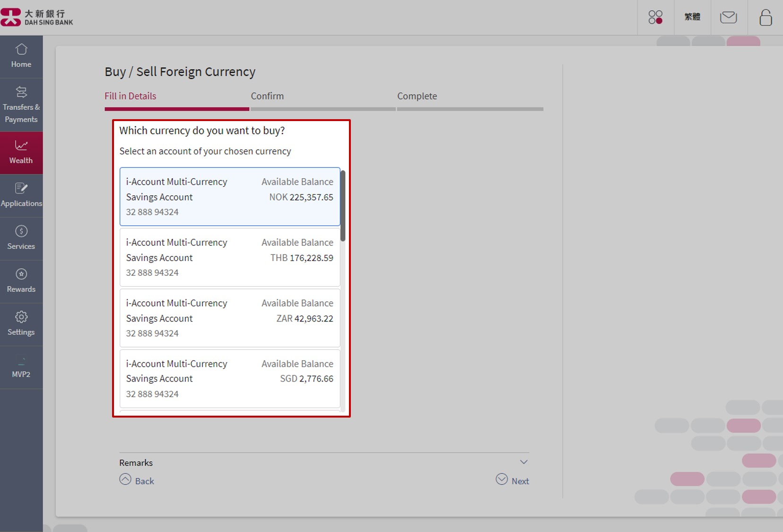This screenshot has height=532, width=783.
Task: Click the Buy / Sell Foreign Currency heading
Action: click(180, 72)
